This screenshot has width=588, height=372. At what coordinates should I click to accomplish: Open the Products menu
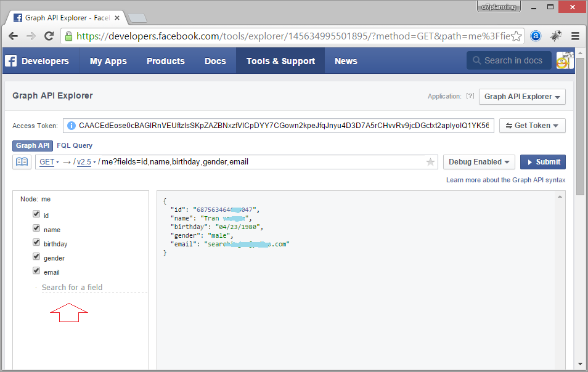click(165, 61)
